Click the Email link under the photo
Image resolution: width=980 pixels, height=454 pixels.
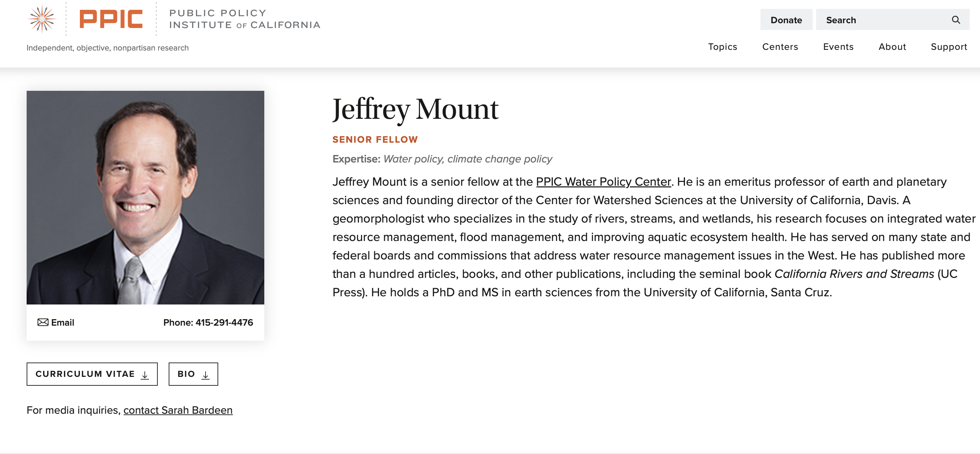[x=62, y=323]
